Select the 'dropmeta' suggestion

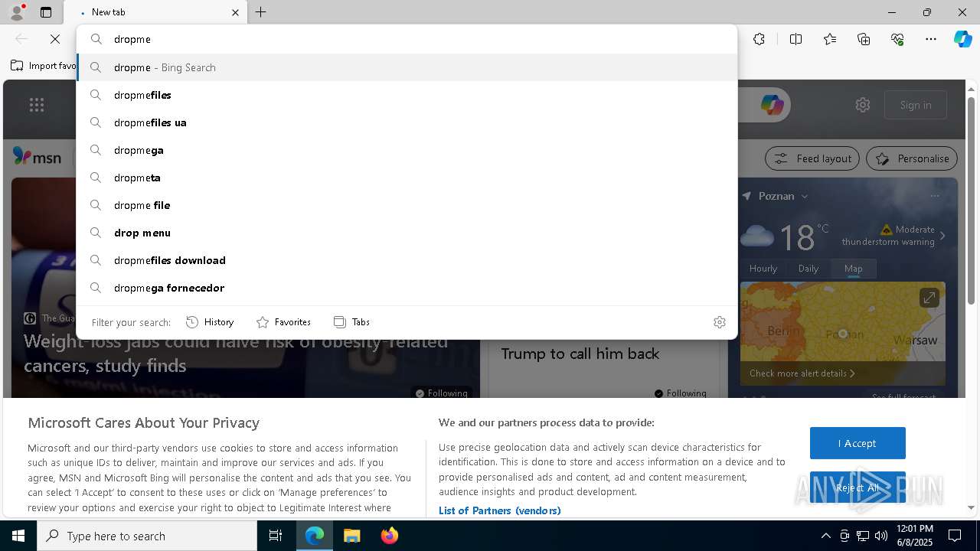pos(407,178)
